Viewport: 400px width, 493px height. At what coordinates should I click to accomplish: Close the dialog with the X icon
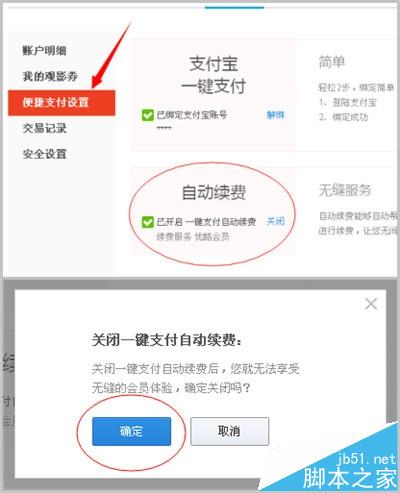pos(371,304)
